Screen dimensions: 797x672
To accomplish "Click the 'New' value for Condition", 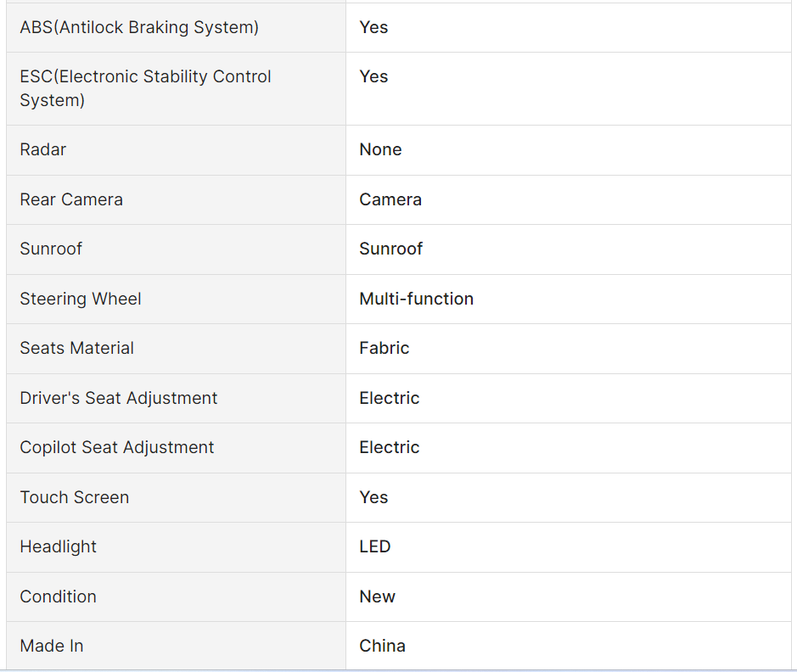I will click(377, 596).
